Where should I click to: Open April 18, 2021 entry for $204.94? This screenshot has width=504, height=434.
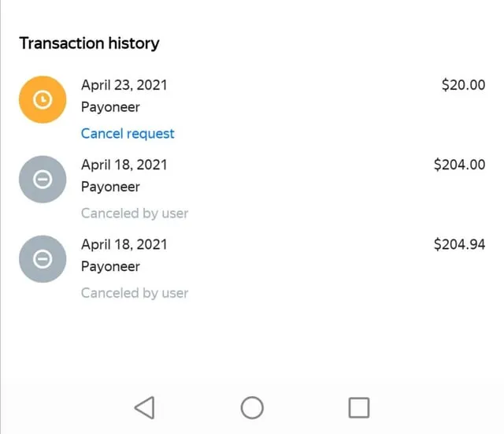point(124,245)
